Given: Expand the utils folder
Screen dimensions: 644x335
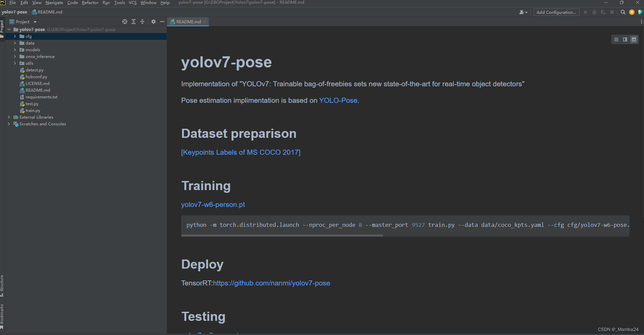Looking at the screenshot, I should 15,63.
